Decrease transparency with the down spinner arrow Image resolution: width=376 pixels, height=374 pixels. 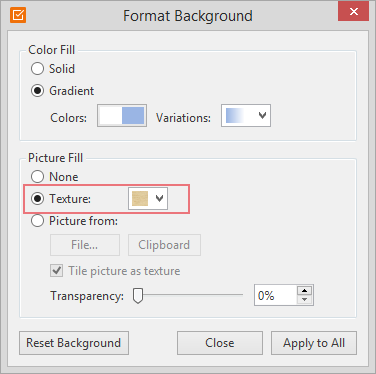point(305,300)
